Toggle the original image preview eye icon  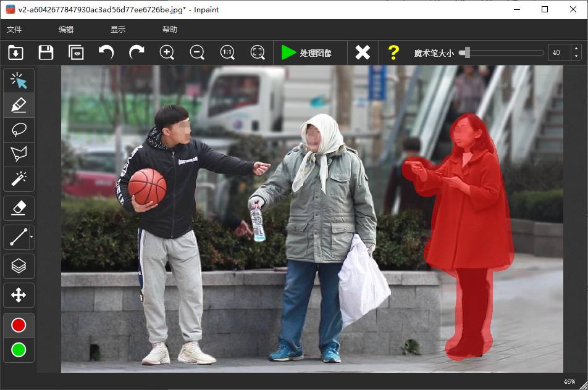76,52
